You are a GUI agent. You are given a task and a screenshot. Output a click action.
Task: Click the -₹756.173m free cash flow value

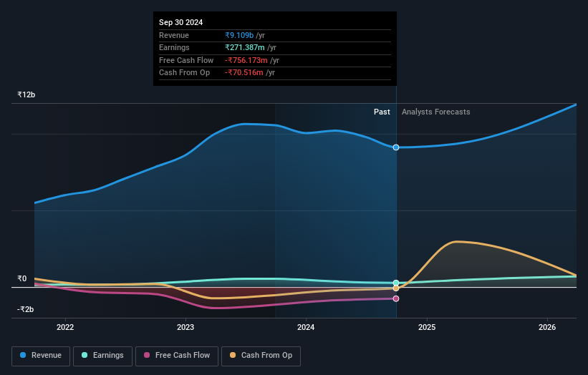tap(246, 60)
